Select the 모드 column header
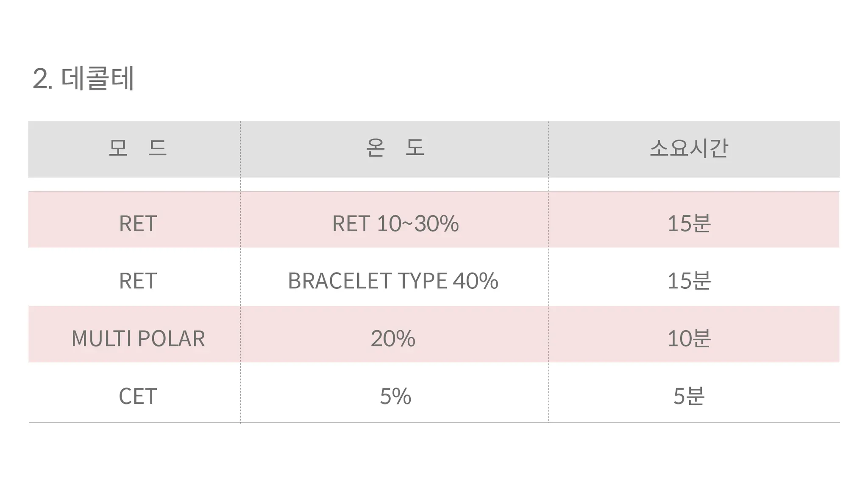Image resolution: width=868 pixels, height=491 pixels. coord(138,148)
